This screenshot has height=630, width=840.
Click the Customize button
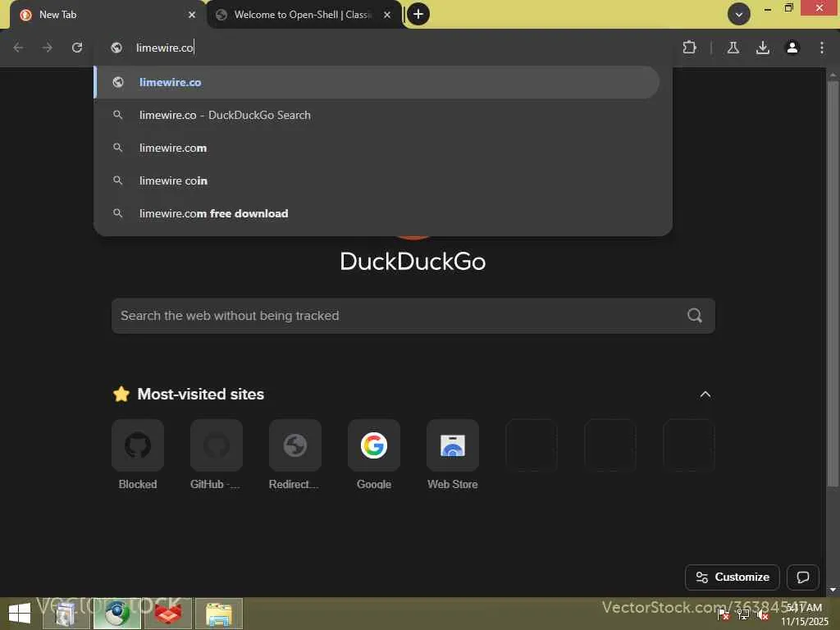pos(733,577)
